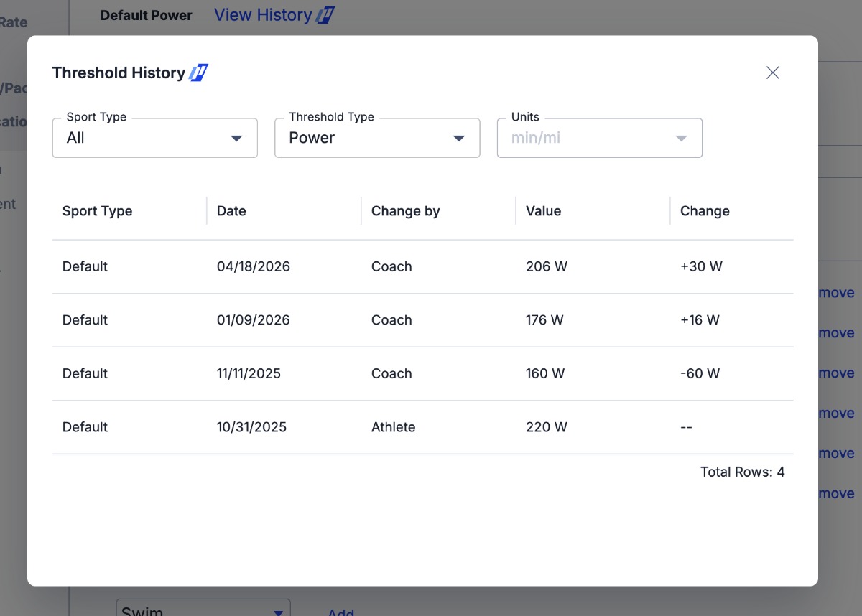Click the Change column header

click(x=704, y=211)
